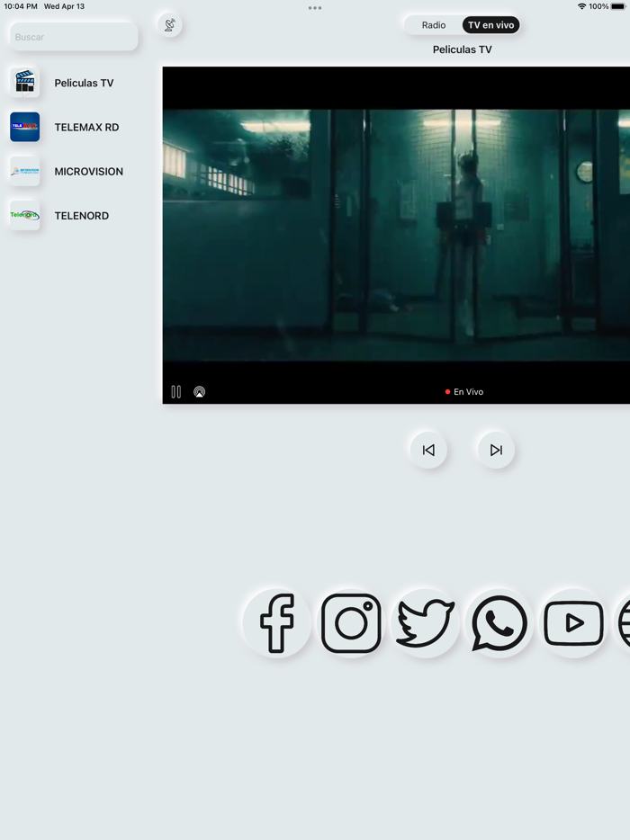Tap the battery status icon

617,6
